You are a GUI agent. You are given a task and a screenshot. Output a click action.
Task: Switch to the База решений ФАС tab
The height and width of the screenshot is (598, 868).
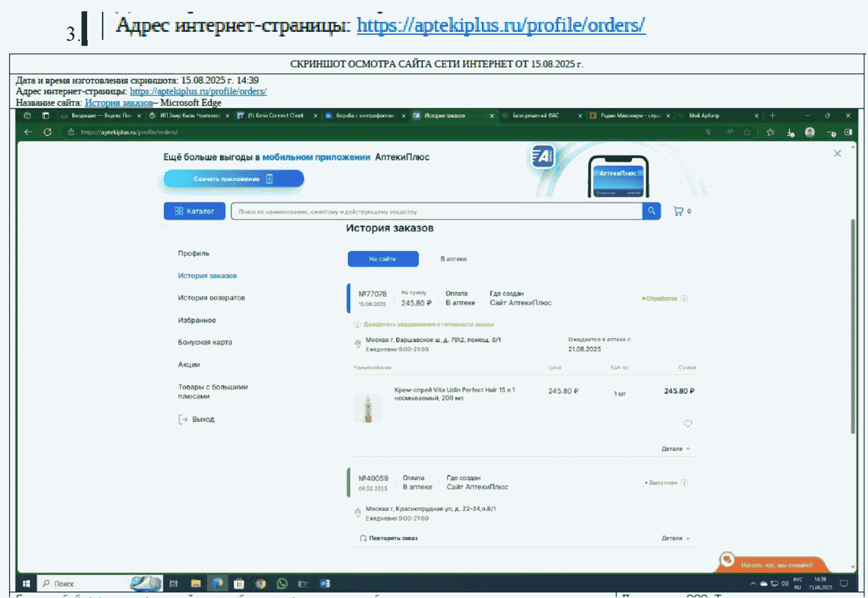point(541,116)
